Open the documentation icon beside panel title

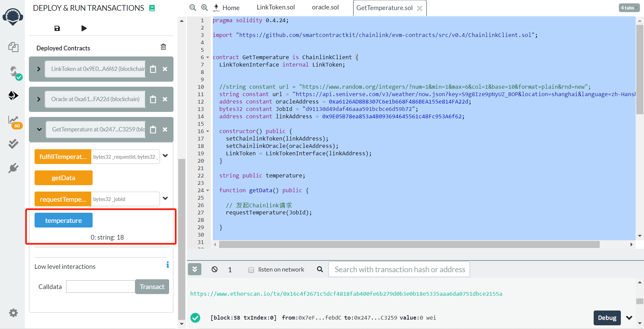pyautogui.click(x=152, y=8)
